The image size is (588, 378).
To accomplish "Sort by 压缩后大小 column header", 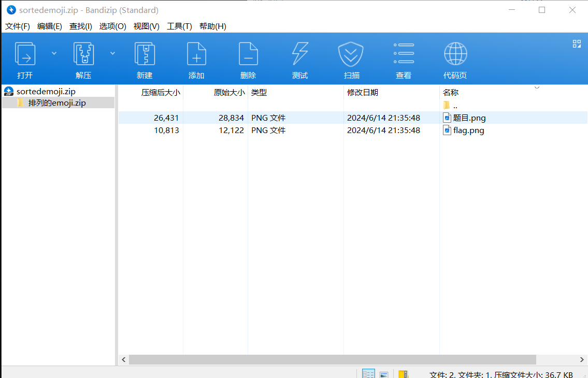I will (161, 92).
